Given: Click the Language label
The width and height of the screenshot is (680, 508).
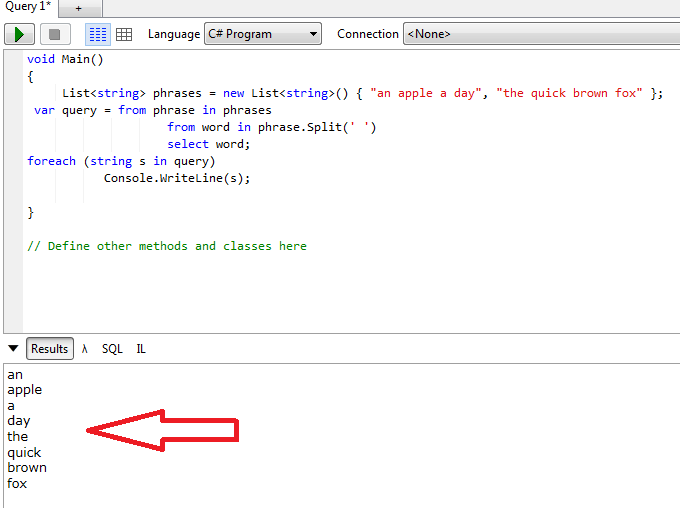Looking at the screenshot, I should (x=174, y=34).
